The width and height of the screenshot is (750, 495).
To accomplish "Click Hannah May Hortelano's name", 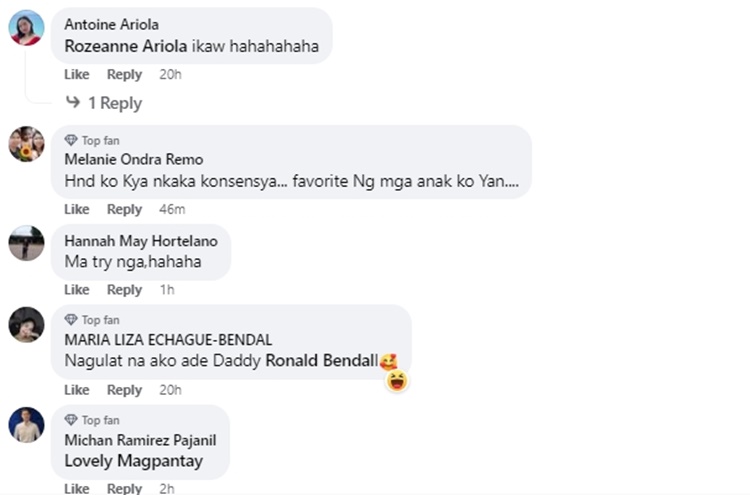I will (x=141, y=241).
